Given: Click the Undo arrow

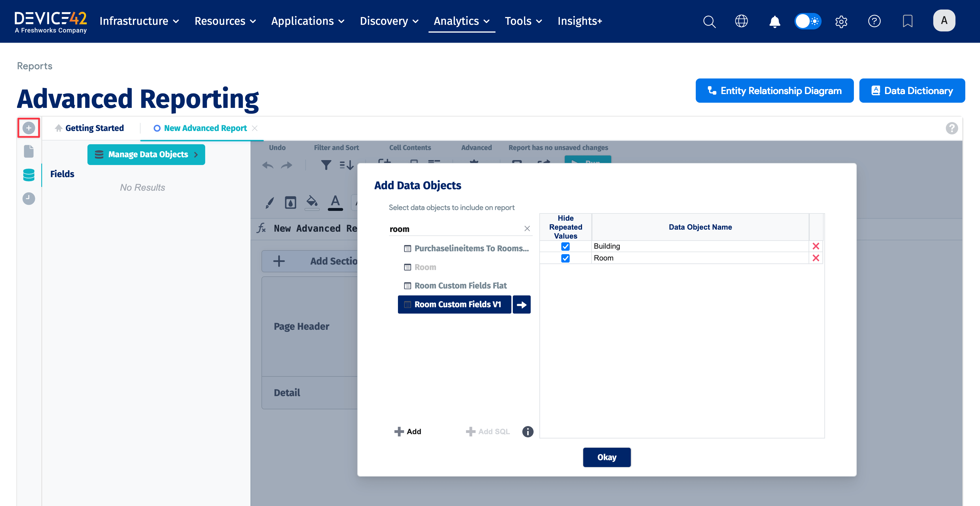Looking at the screenshot, I should (x=268, y=165).
